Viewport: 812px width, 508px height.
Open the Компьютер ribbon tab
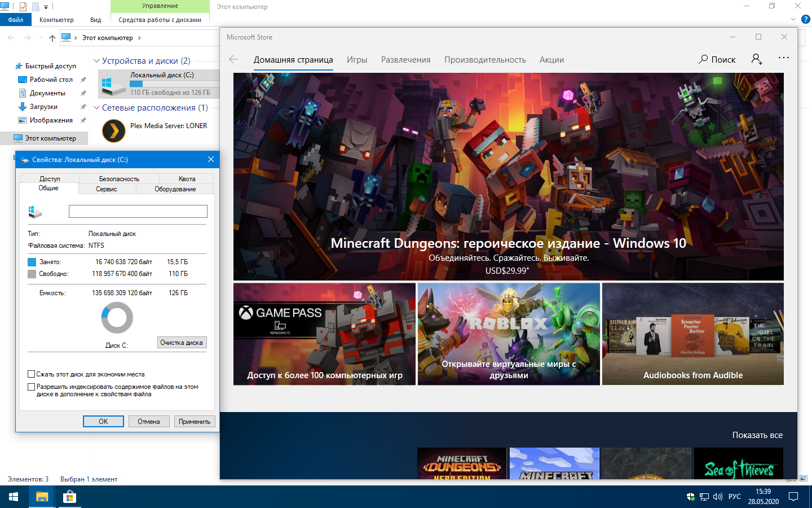(56, 20)
